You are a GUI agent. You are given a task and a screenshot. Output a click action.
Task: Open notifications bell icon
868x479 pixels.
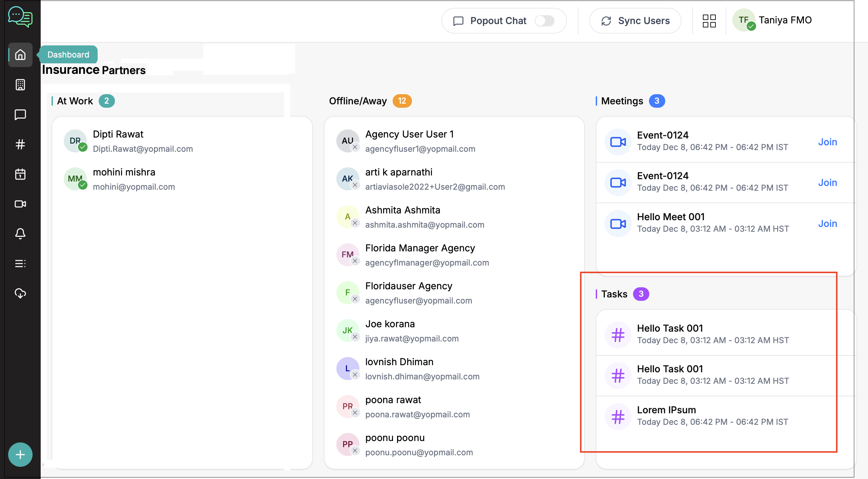20,234
